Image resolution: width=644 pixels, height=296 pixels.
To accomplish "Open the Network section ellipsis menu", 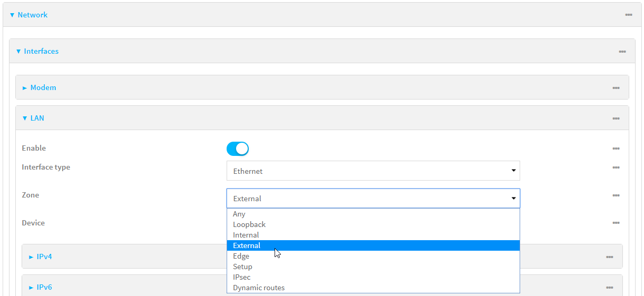I will pyautogui.click(x=628, y=15).
